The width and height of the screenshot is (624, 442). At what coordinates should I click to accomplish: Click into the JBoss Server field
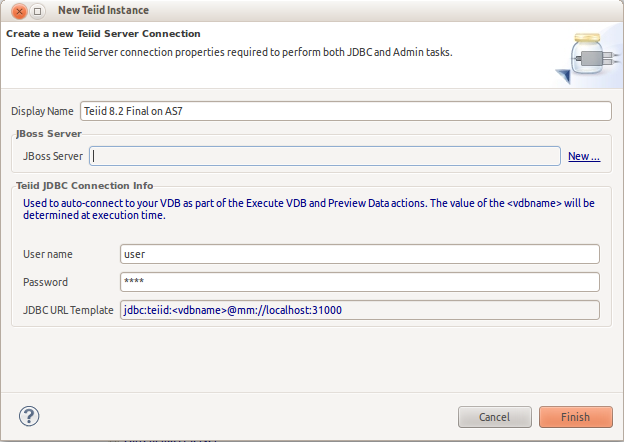pos(324,156)
